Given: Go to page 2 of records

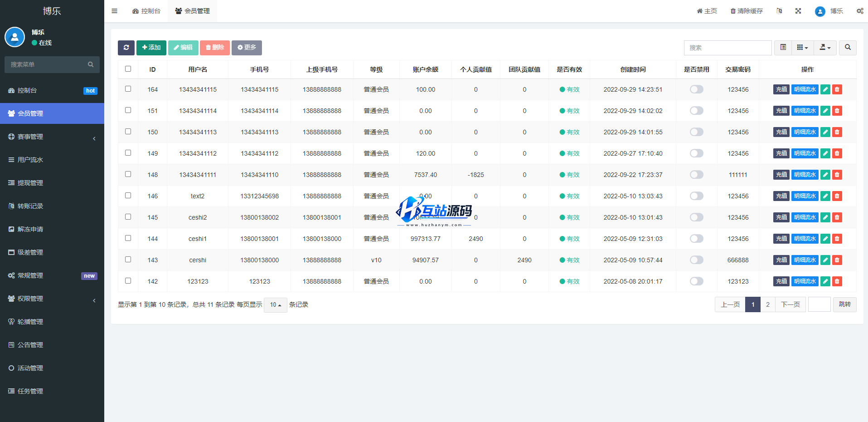Looking at the screenshot, I should [x=767, y=304].
